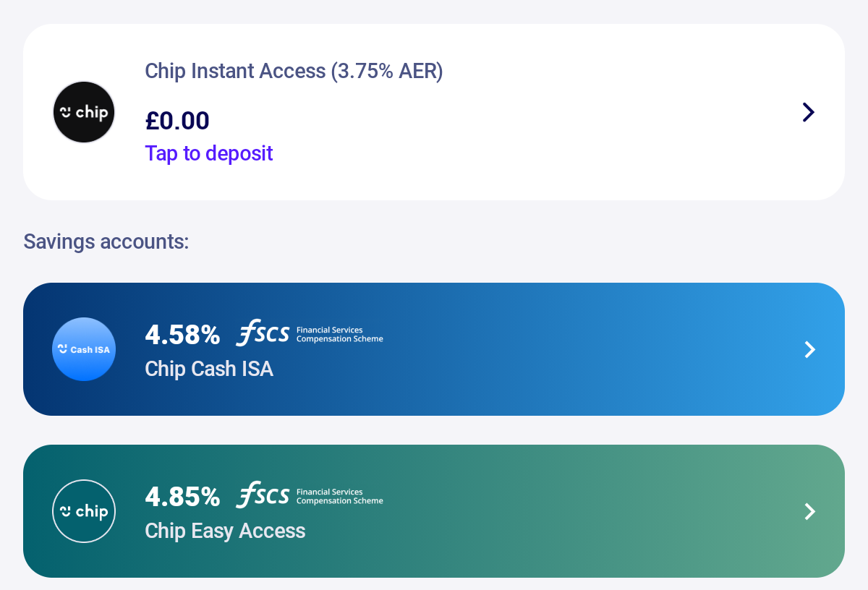Expand Chip Cash ISA via white chevron
Screen dimensions: 868x590
(810, 349)
